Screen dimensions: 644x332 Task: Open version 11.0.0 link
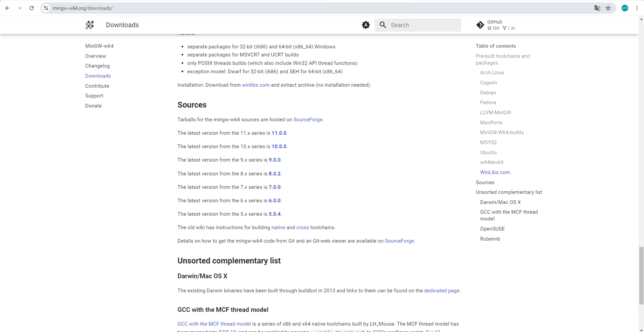(x=279, y=133)
